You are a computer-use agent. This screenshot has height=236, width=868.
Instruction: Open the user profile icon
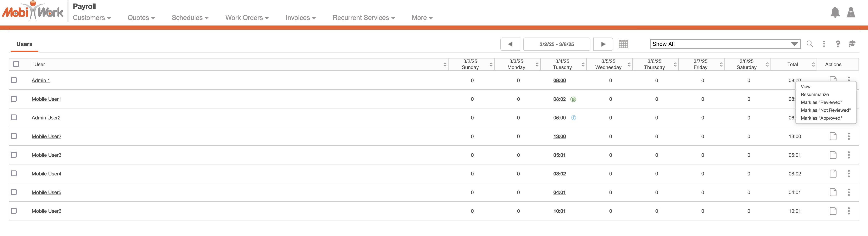(851, 12)
